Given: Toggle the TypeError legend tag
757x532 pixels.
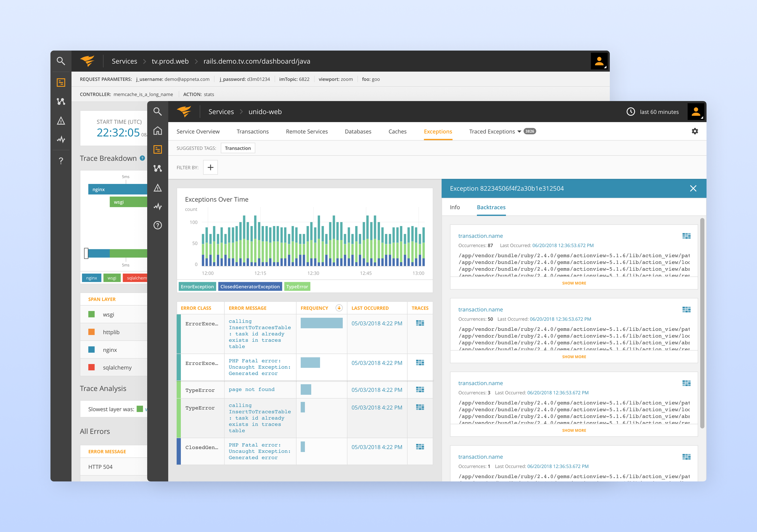Looking at the screenshot, I should pos(297,287).
